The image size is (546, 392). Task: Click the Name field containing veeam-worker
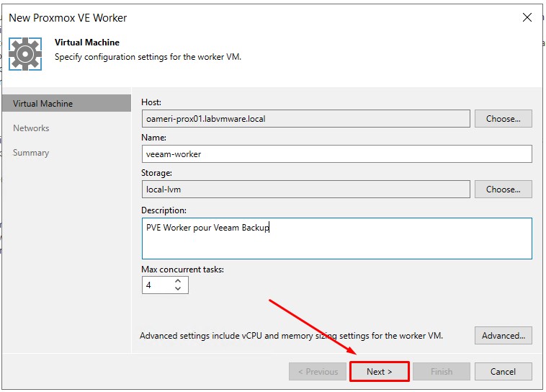[336, 154]
